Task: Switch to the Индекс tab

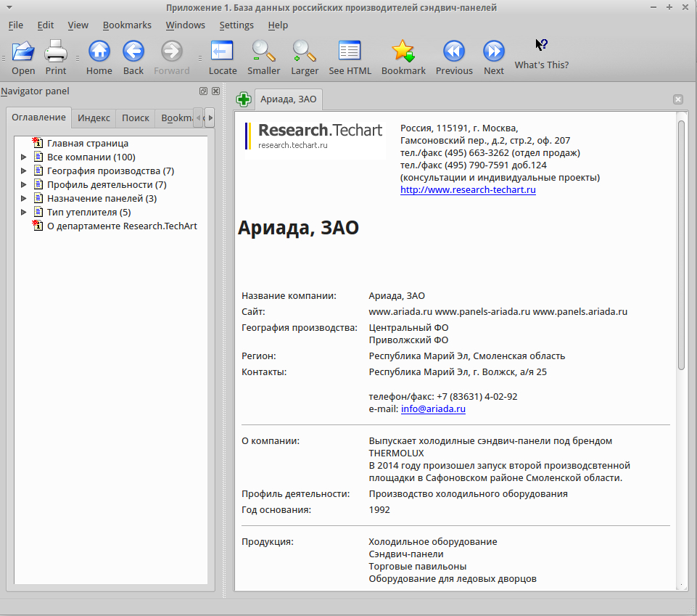Action: pyautogui.click(x=94, y=118)
